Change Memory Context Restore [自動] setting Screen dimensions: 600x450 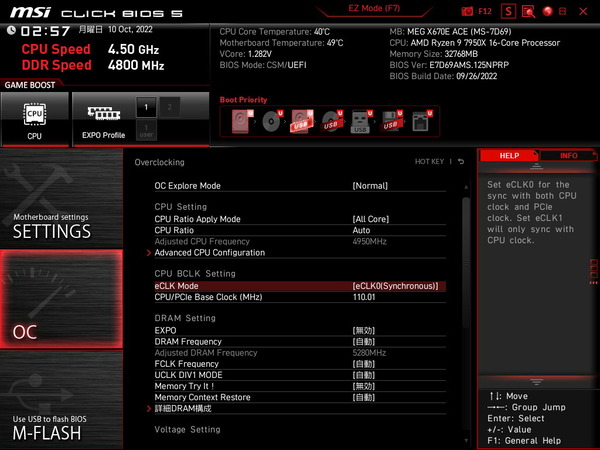364,397
